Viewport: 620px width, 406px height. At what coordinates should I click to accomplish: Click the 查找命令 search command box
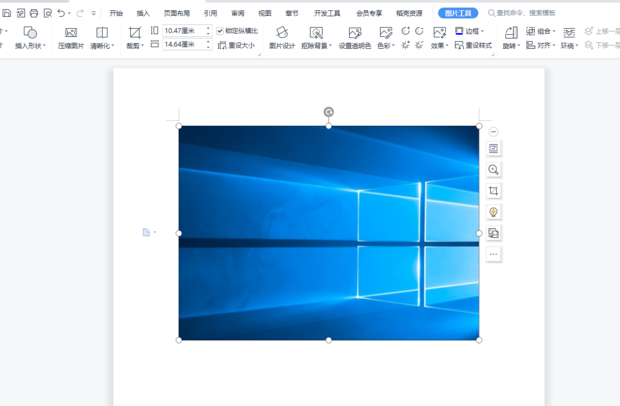tap(526, 13)
